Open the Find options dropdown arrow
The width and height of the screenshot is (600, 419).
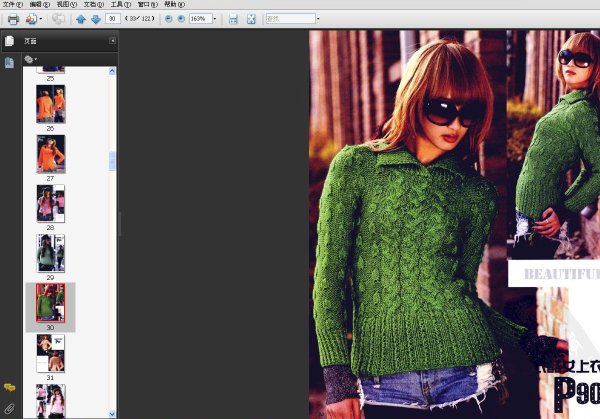pyautogui.click(x=318, y=19)
